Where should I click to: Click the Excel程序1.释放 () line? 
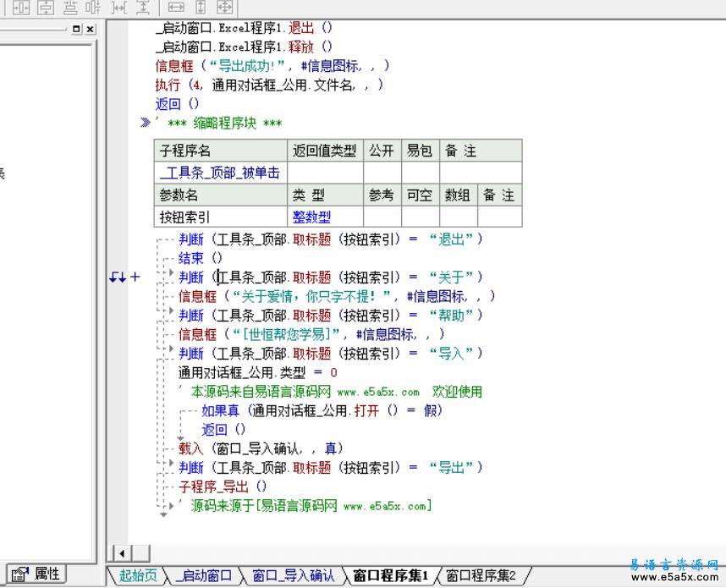244,47
